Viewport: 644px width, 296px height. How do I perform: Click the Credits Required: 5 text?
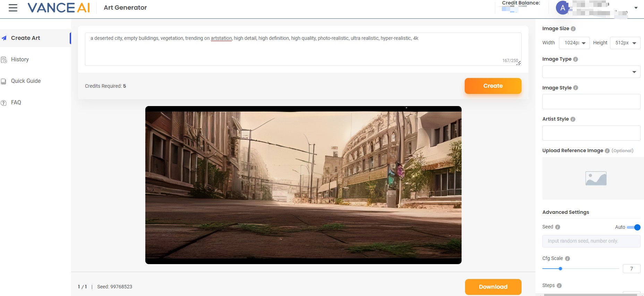click(x=105, y=86)
